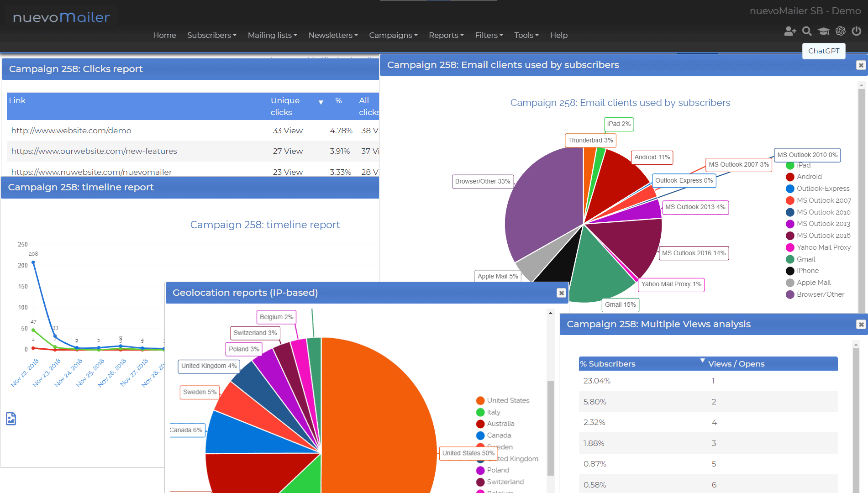View the 33 unique clicks details
868x493 pixels.
pos(288,131)
